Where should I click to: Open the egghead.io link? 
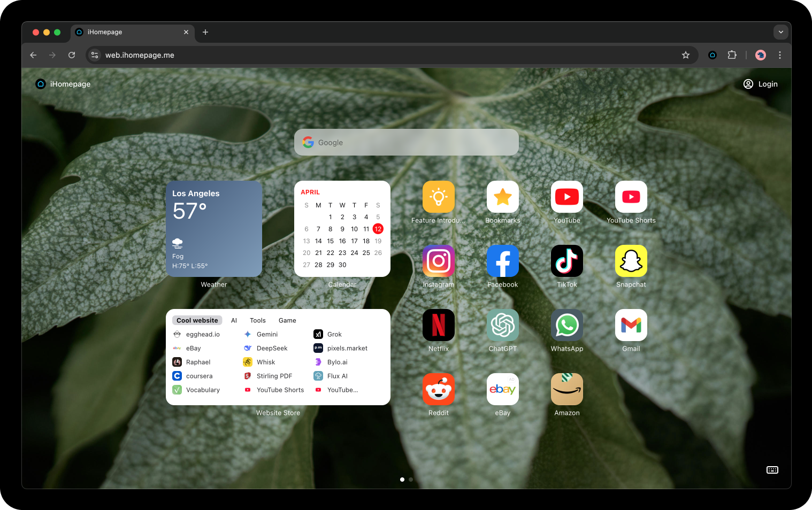(196, 334)
